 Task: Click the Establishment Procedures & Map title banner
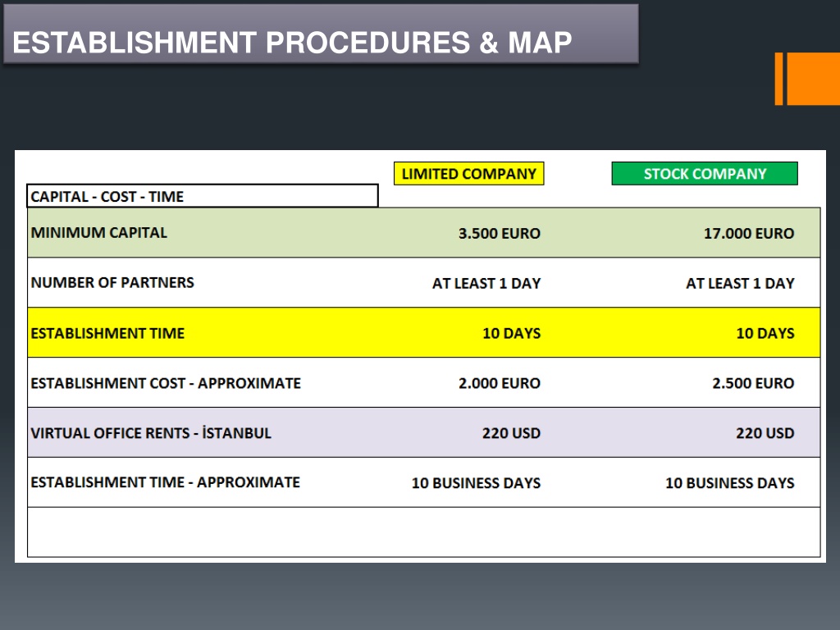(321, 34)
